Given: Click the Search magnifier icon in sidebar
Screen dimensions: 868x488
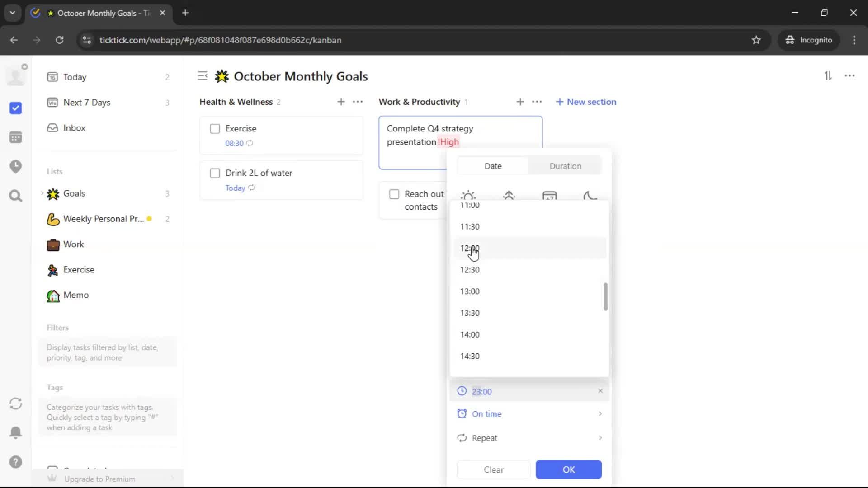Looking at the screenshot, I should pos(15,196).
